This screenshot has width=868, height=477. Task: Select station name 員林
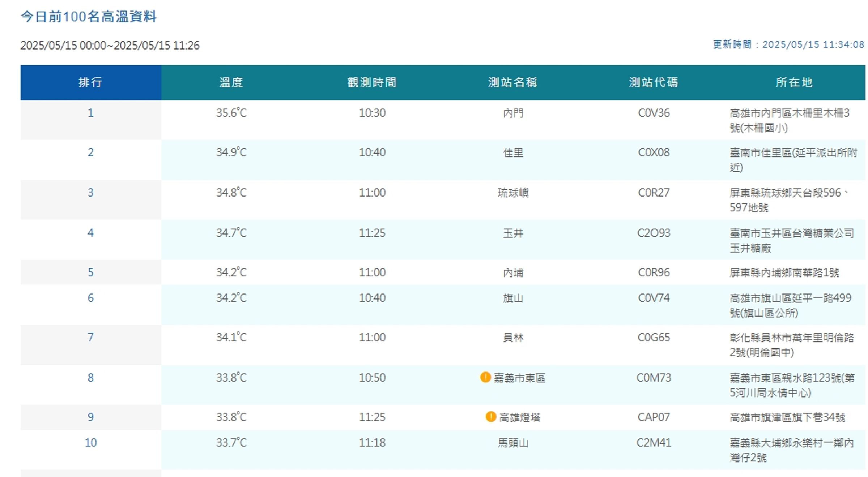click(x=513, y=338)
